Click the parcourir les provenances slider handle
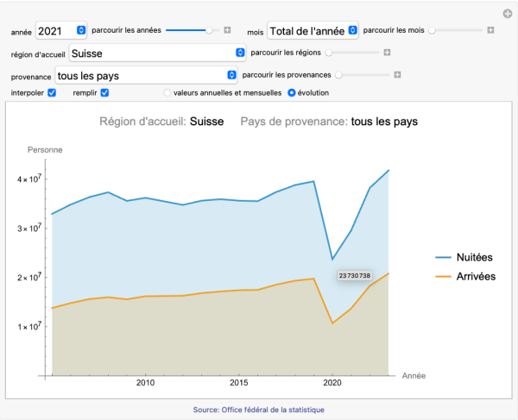This screenshot has width=518, height=420. tap(338, 75)
